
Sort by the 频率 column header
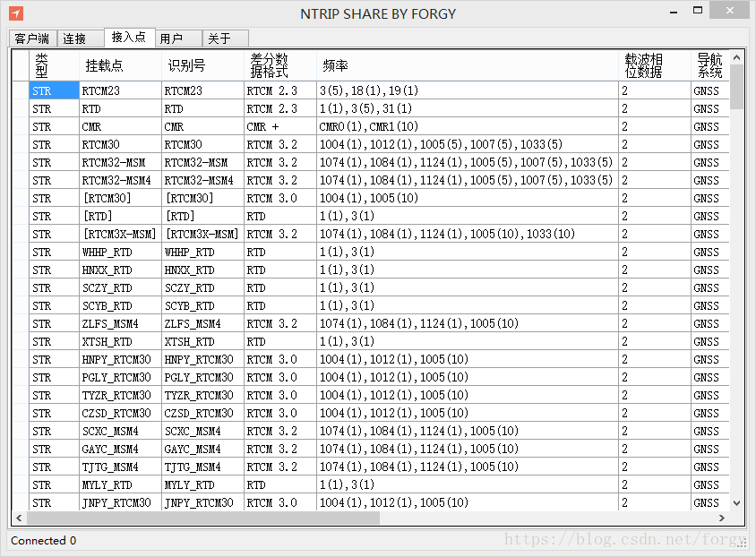pos(468,65)
